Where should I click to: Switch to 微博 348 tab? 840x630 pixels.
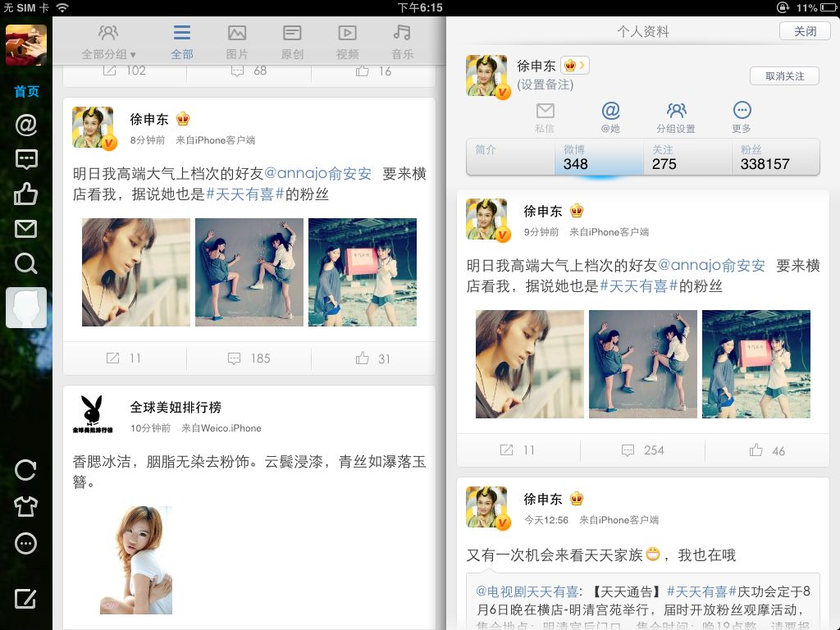click(599, 157)
